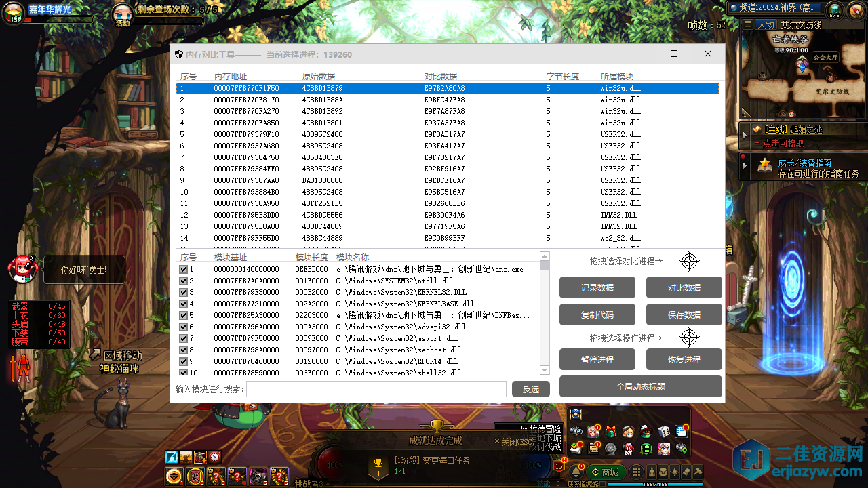Toggle the 疲劳值燃烧 checkbox
868x488 pixels.
click(x=602, y=484)
